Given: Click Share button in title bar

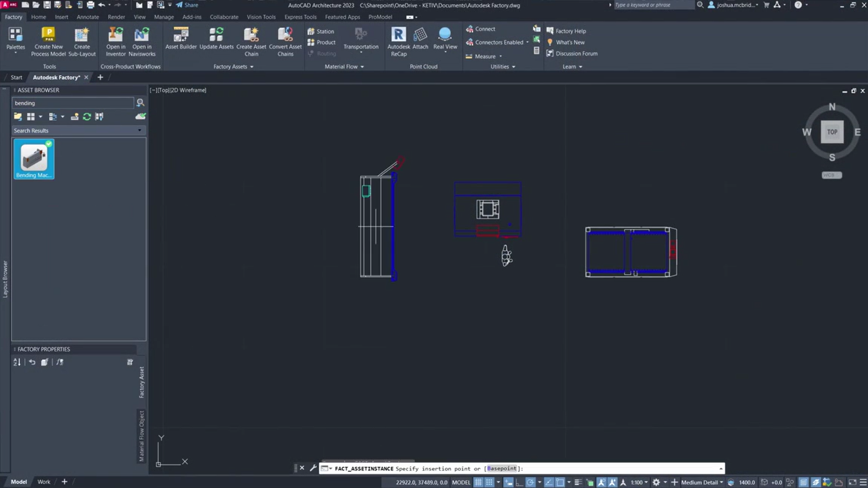Looking at the screenshot, I should 187,5.
